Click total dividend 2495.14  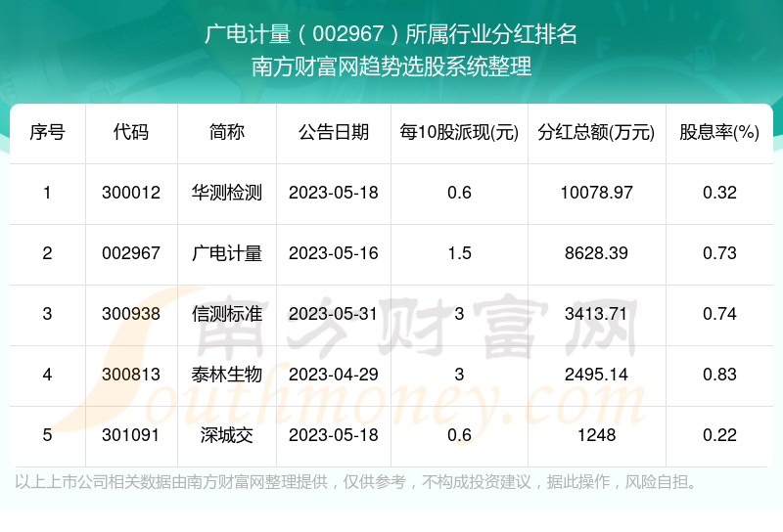[x=596, y=375]
